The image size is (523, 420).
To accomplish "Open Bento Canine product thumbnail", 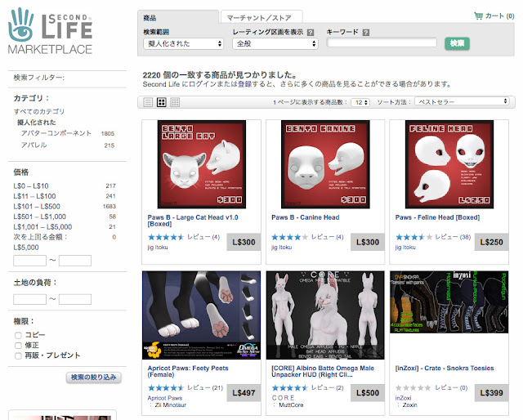I will [x=325, y=164].
